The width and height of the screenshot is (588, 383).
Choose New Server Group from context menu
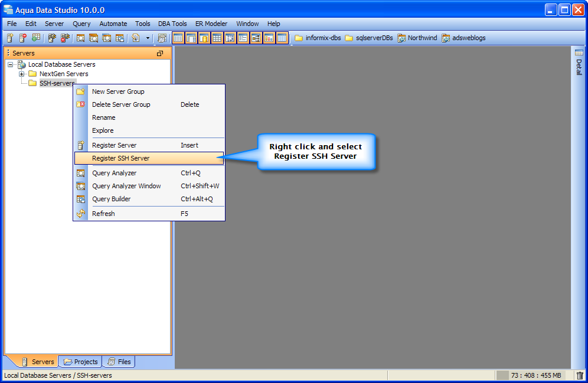tap(149, 91)
